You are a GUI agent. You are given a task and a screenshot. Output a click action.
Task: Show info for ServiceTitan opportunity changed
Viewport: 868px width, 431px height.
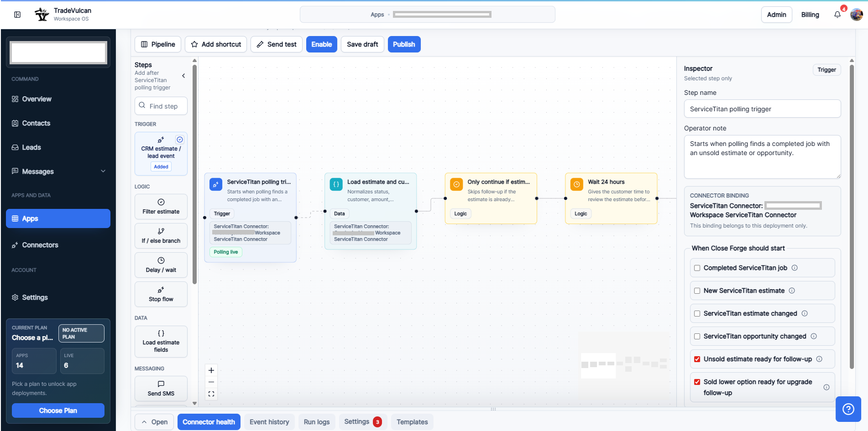click(x=814, y=336)
